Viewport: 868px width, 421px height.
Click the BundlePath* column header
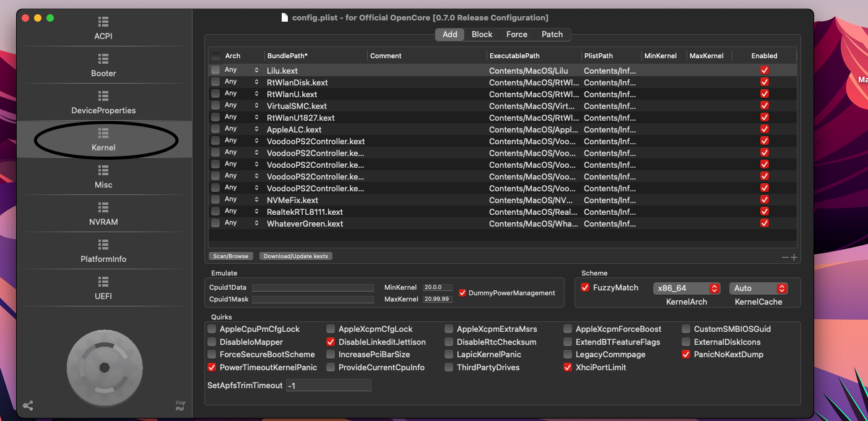(x=316, y=56)
